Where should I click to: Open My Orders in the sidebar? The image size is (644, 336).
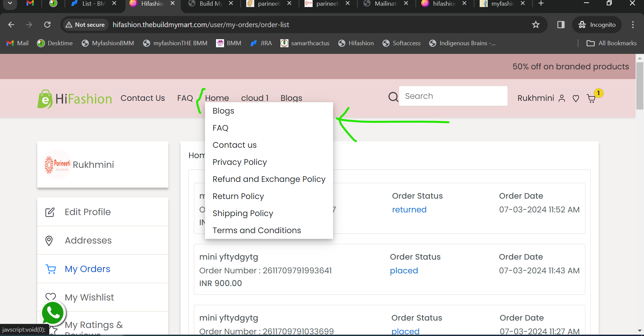tap(103, 269)
